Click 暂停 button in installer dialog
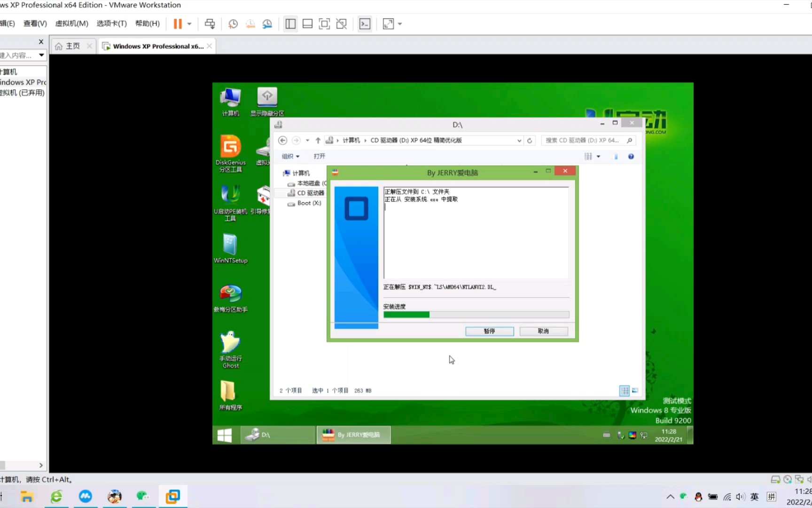812x508 pixels. 490,331
